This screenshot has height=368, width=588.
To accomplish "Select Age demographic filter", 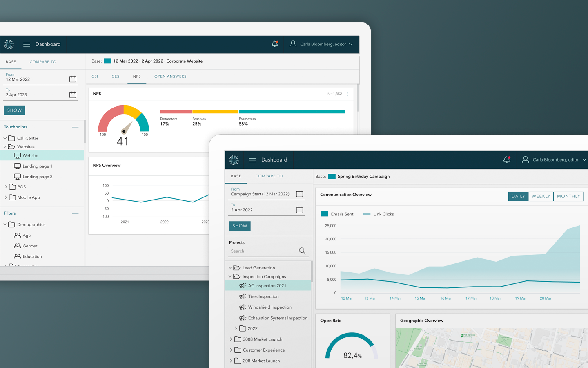I will pos(22,236).
